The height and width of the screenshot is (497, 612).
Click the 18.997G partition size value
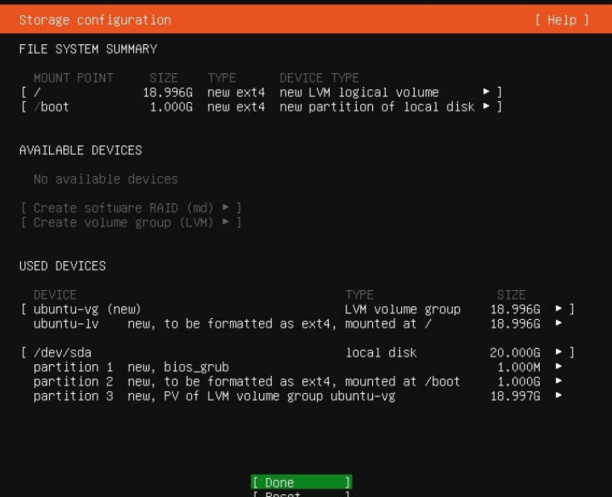click(x=515, y=396)
